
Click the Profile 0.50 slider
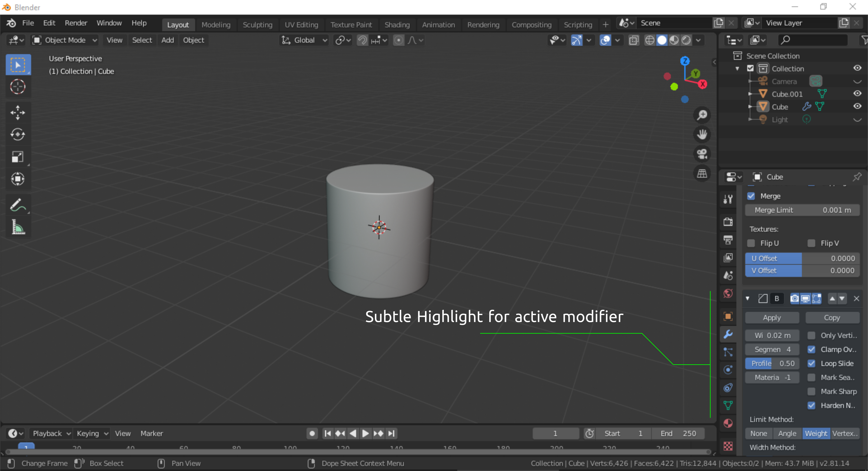point(772,364)
